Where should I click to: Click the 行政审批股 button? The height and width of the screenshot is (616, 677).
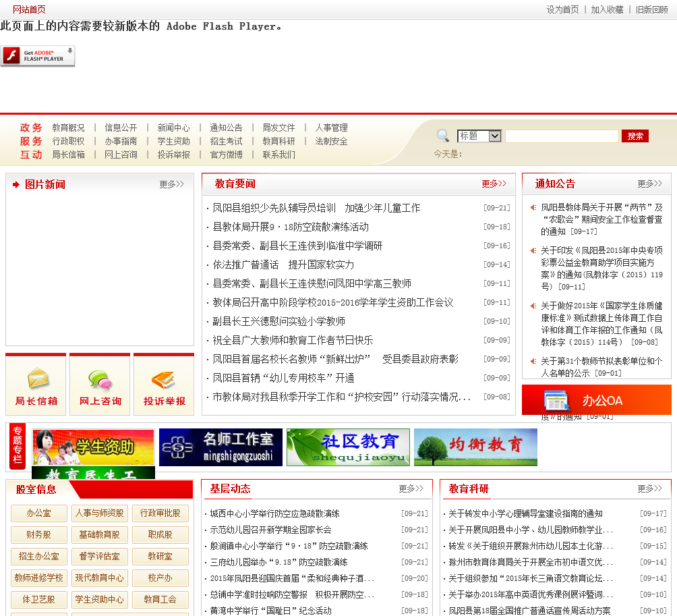[160, 513]
